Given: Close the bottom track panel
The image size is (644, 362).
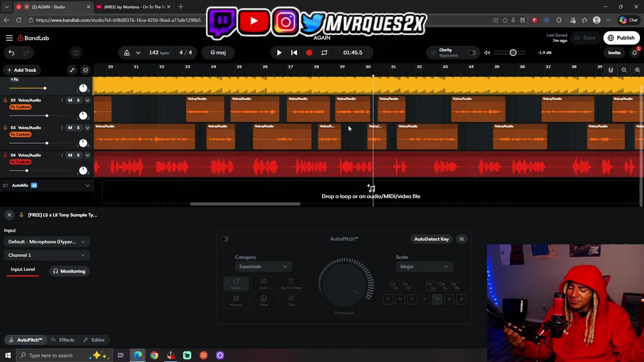Looking at the screenshot, I should (x=9, y=215).
